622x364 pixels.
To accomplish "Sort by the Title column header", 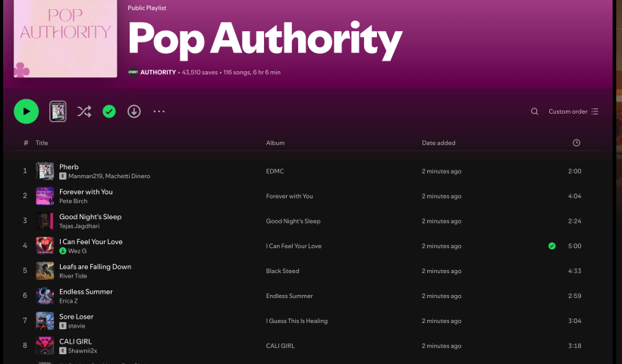I will coord(42,143).
